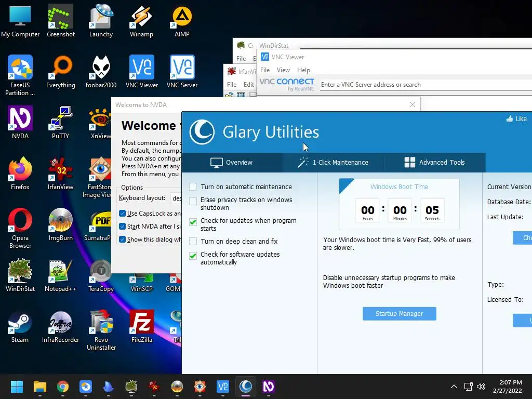Select the InfraRecorder desktop icon
The height and width of the screenshot is (399, 532).
tap(60, 326)
